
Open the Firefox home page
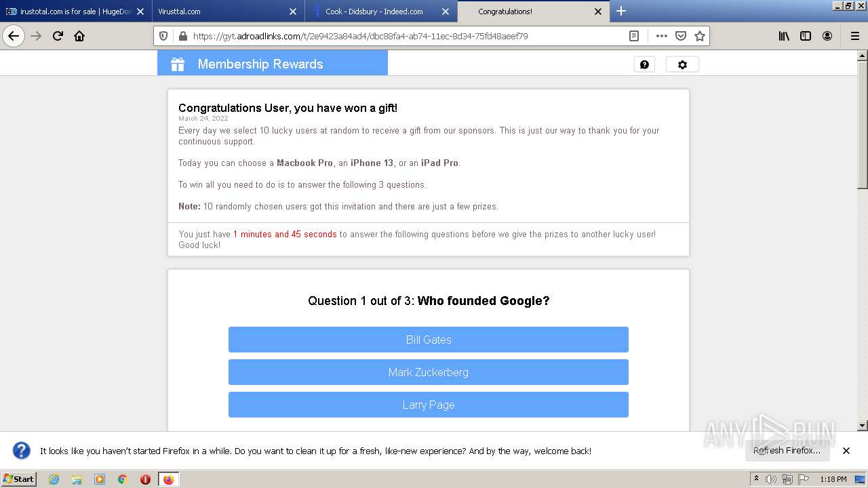pos(79,36)
